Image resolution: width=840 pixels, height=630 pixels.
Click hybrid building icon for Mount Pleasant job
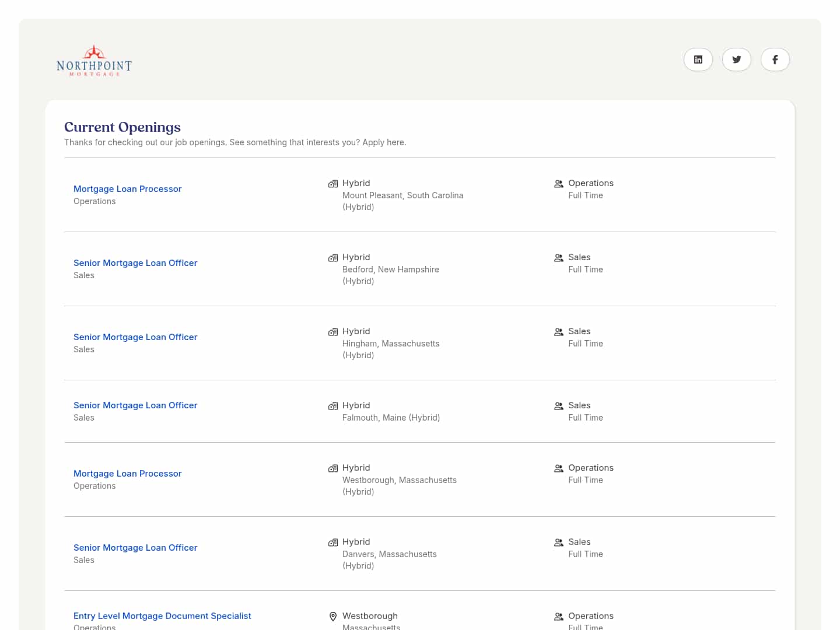point(333,184)
